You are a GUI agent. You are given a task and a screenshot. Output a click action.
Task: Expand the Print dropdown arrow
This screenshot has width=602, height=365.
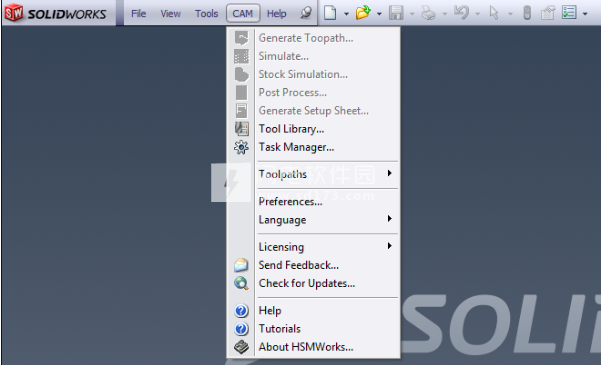[x=445, y=14]
